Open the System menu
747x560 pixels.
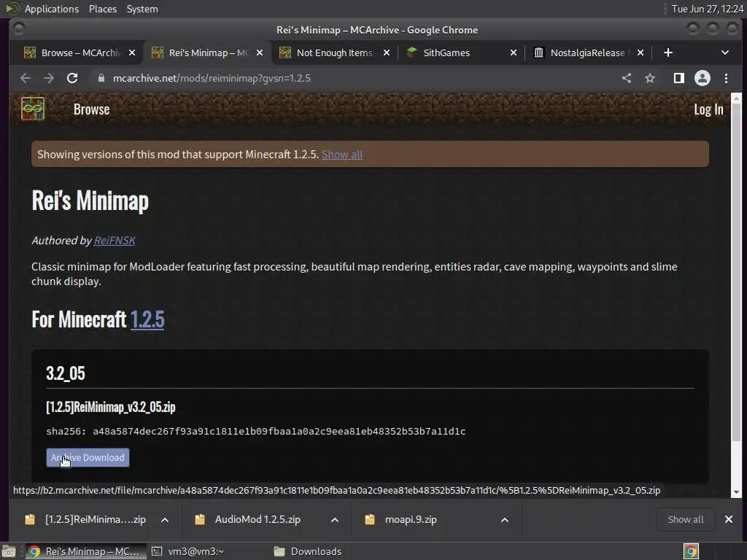(x=142, y=9)
